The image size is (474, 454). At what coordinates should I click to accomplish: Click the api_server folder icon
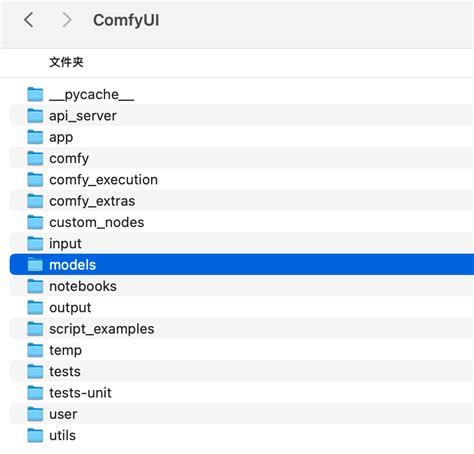point(35,116)
